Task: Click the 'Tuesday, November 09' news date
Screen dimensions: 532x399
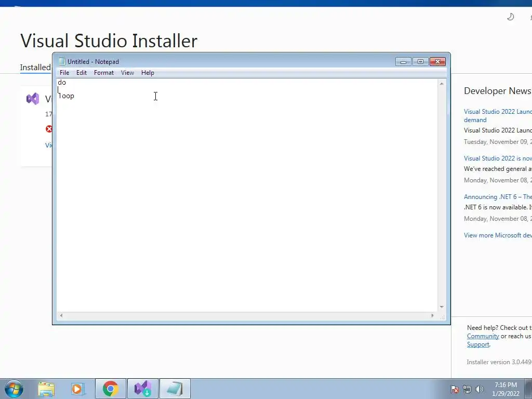Action: coord(498,142)
